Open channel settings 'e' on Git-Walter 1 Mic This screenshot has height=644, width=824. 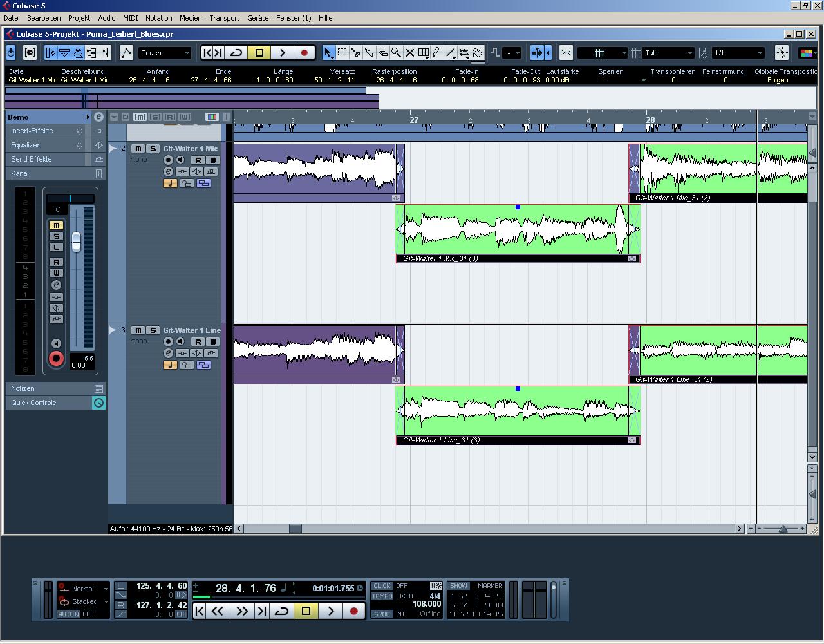[168, 172]
